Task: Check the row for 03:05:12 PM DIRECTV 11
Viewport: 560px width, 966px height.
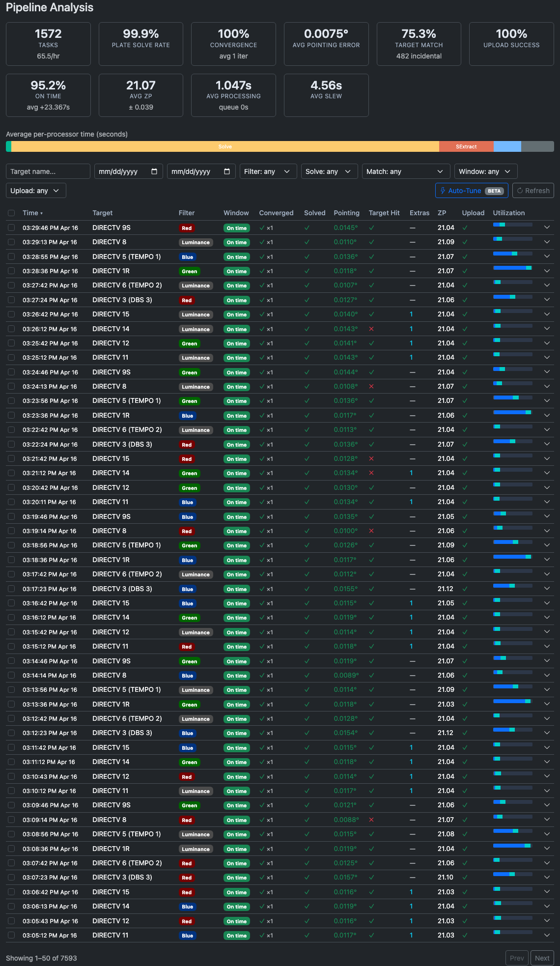Action: pyautogui.click(x=11, y=936)
